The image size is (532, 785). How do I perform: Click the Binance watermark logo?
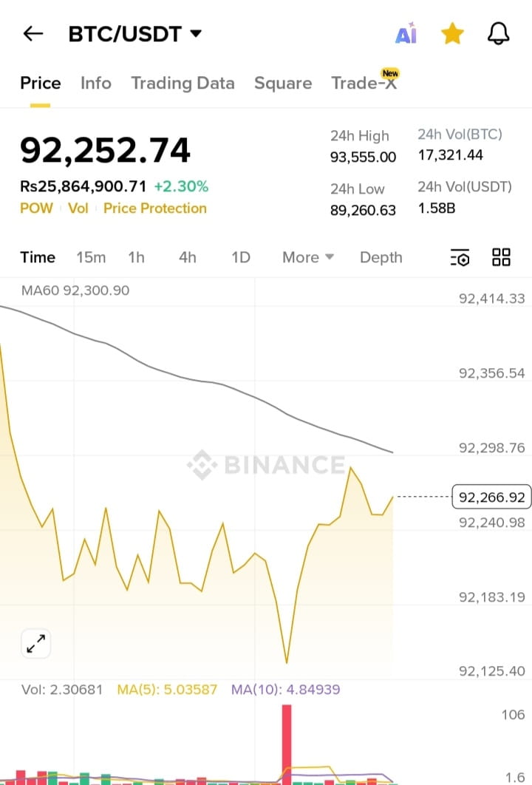(x=266, y=465)
